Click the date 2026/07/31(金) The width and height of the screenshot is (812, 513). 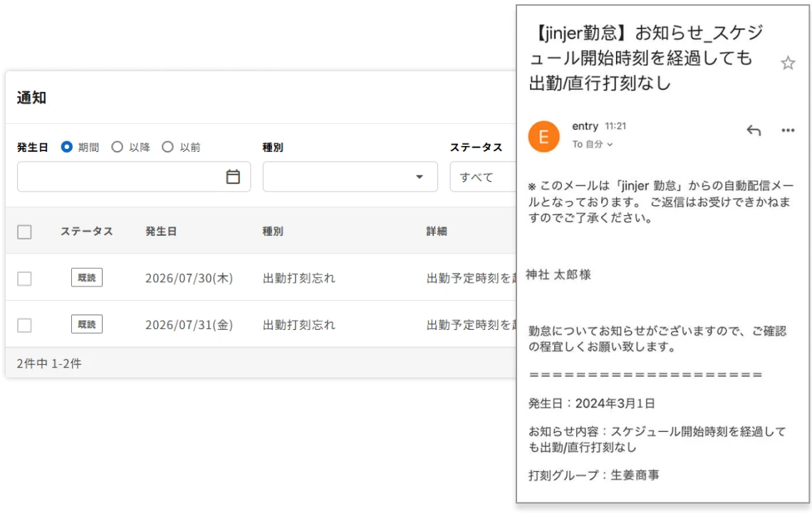tap(189, 325)
